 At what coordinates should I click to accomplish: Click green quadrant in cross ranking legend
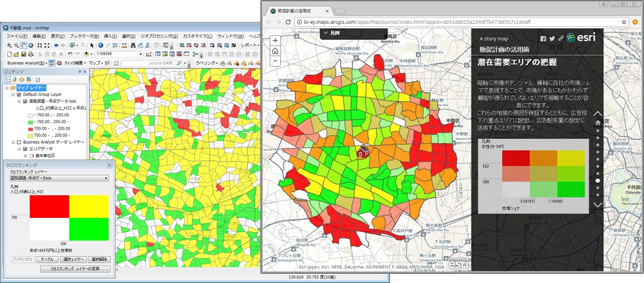[89, 229]
